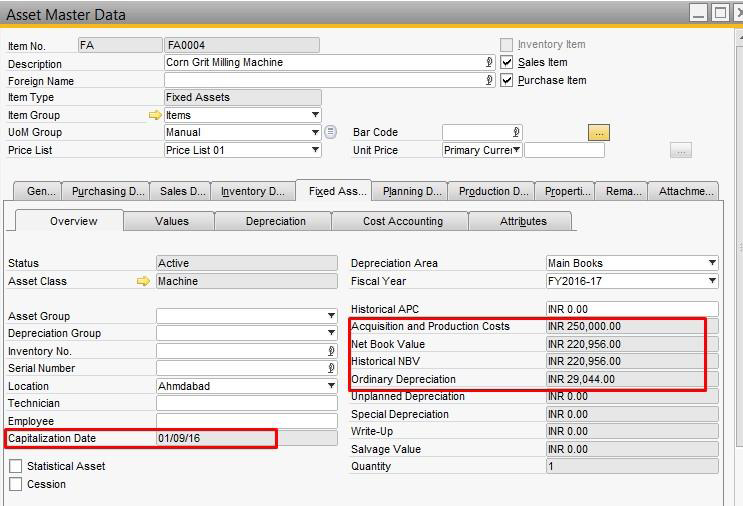The image size is (743, 506).
Task: Expand the Depreciation Area dropdown
Action: (712, 263)
